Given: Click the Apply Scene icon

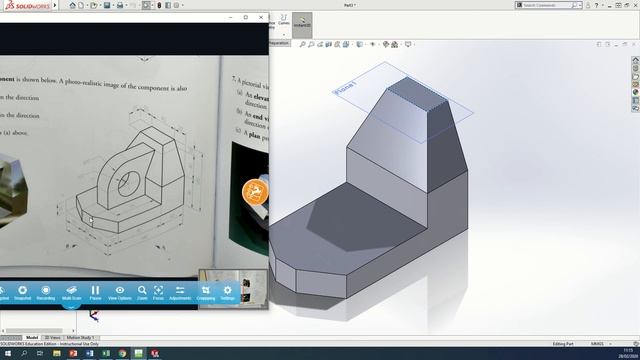Looking at the screenshot, I should (x=395, y=44).
